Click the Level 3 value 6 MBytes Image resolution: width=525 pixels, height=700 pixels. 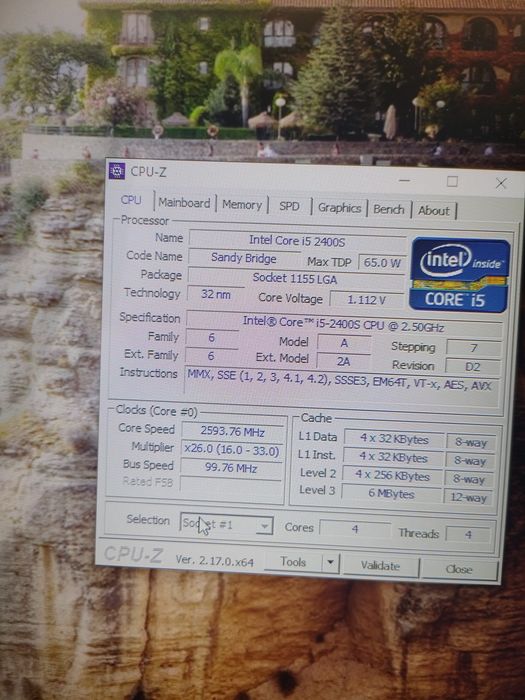(392, 494)
